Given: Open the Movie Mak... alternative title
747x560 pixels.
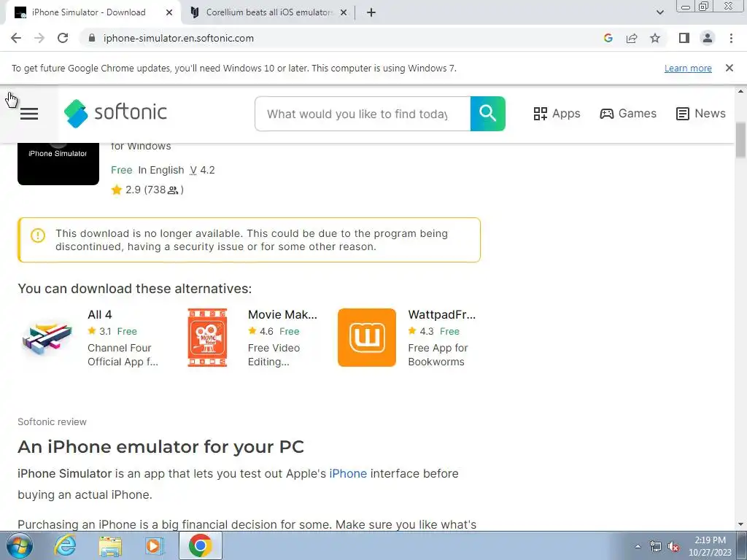Looking at the screenshot, I should pos(282,315).
